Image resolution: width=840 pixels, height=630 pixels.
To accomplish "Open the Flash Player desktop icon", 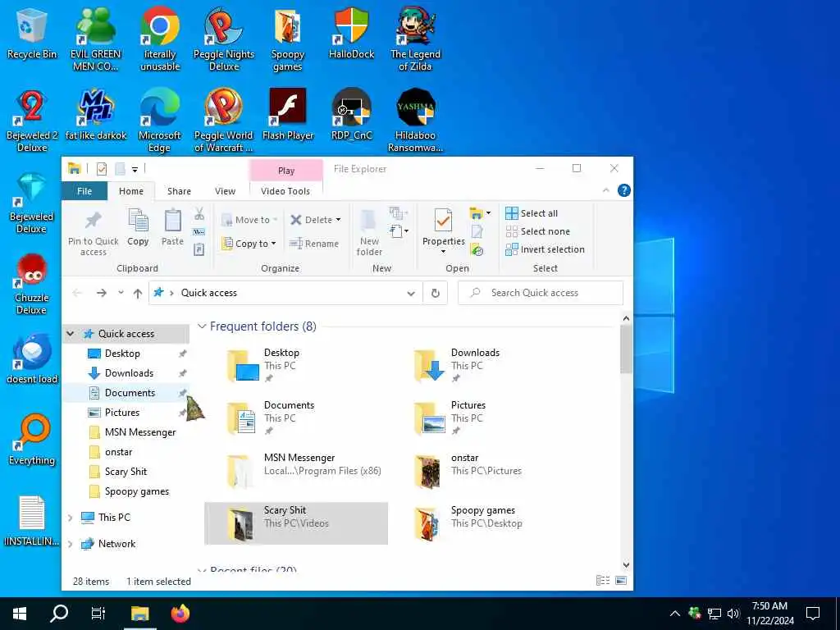I will click(x=288, y=114).
